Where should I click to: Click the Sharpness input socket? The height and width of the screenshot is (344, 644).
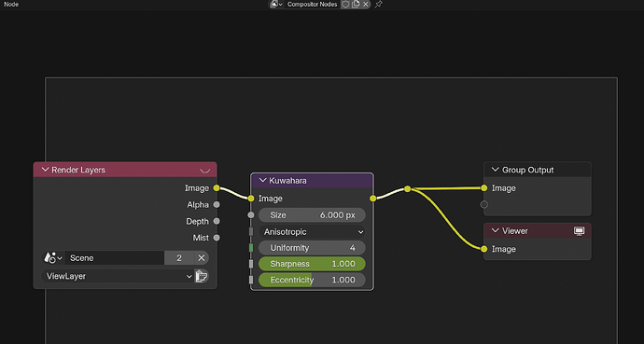251,264
